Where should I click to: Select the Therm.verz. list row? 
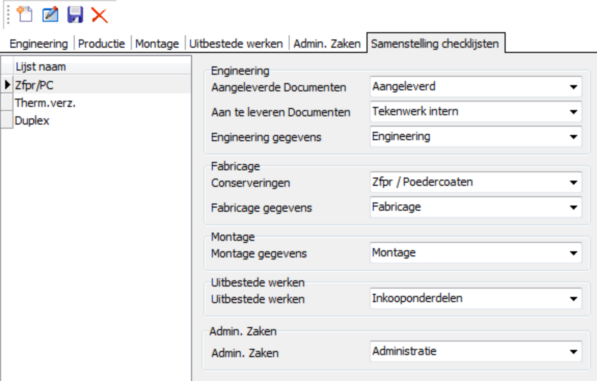click(102, 103)
